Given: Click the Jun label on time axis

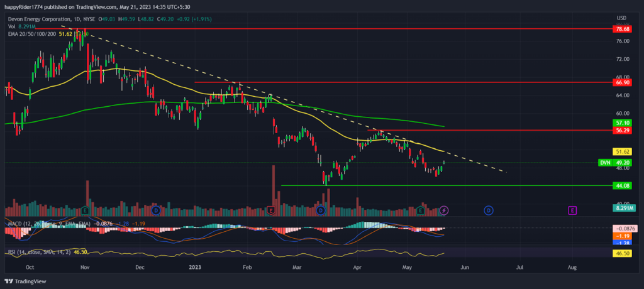Looking at the screenshot, I should pyautogui.click(x=465, y=267).
